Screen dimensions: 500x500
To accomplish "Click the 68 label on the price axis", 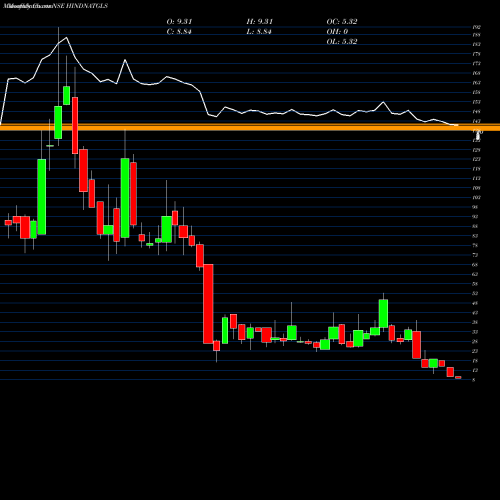I will (x=475, y=265).
